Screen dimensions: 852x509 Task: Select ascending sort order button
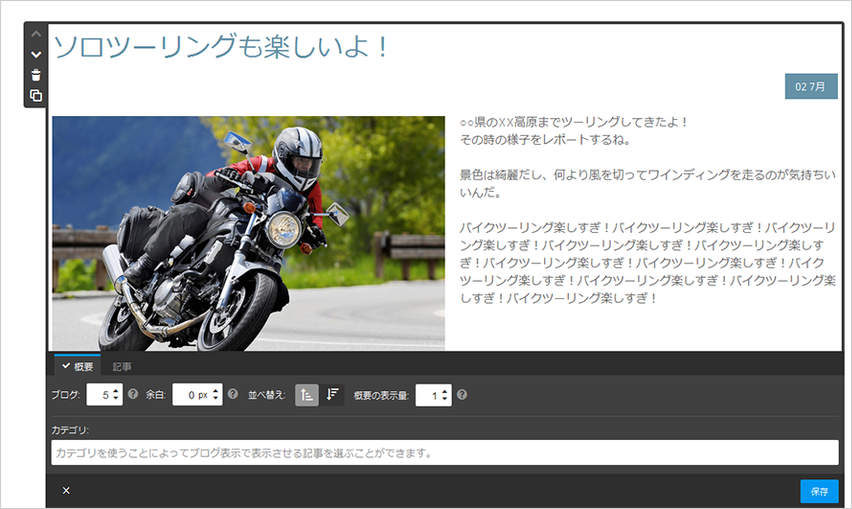point(307,395)
